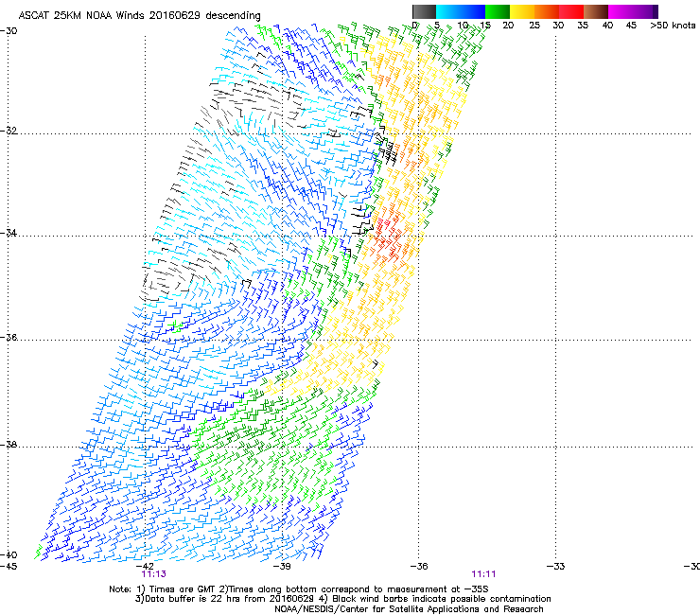Click the -45 longitude axis label
Image resolution: width=700 pixels, height=615 pixels.
[x=9, y=567]
